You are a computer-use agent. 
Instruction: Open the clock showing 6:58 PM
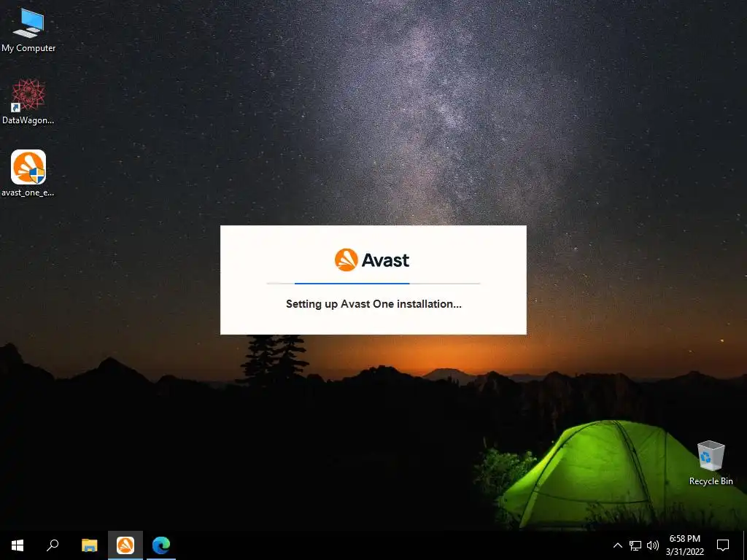tap(684, 545)
